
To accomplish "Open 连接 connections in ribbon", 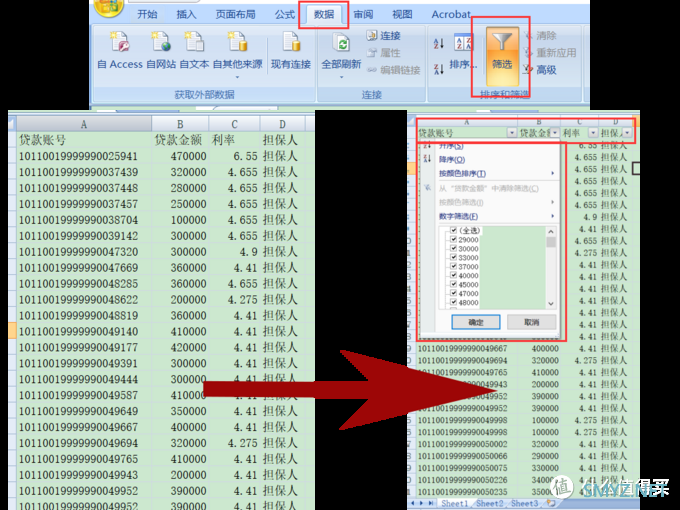I will [x=383, y=36].
